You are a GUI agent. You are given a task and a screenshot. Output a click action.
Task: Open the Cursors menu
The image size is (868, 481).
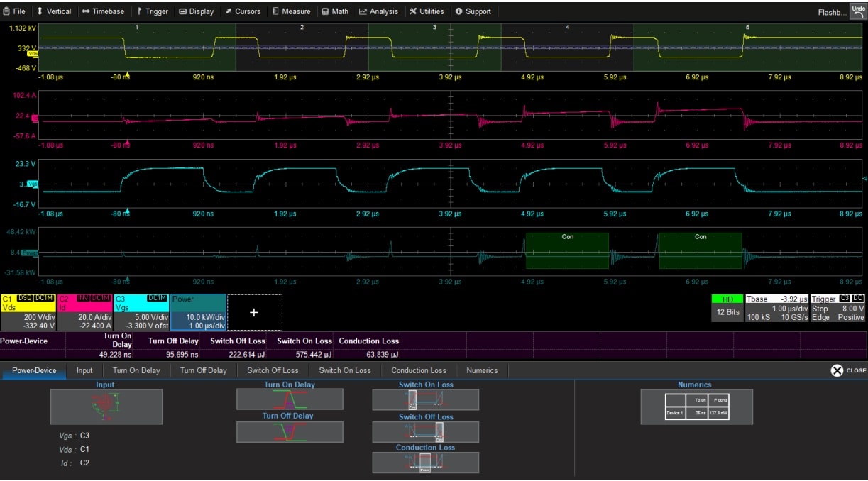[243, 11]
